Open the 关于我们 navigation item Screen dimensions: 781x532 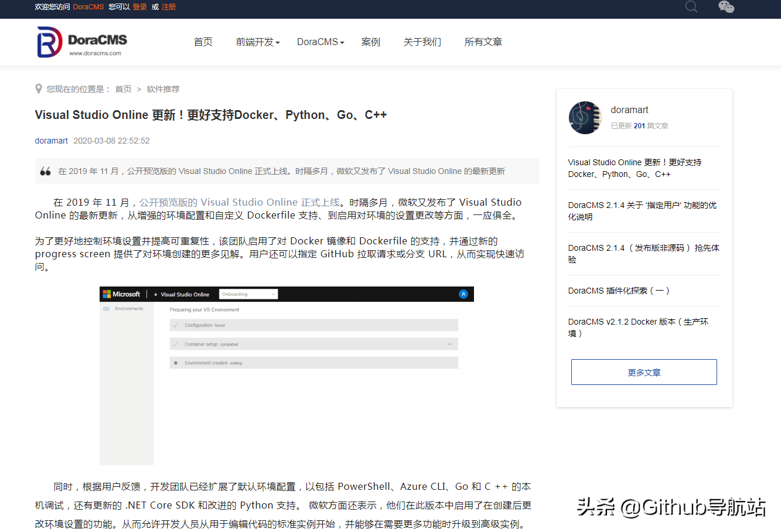click(x=422, y=42)
